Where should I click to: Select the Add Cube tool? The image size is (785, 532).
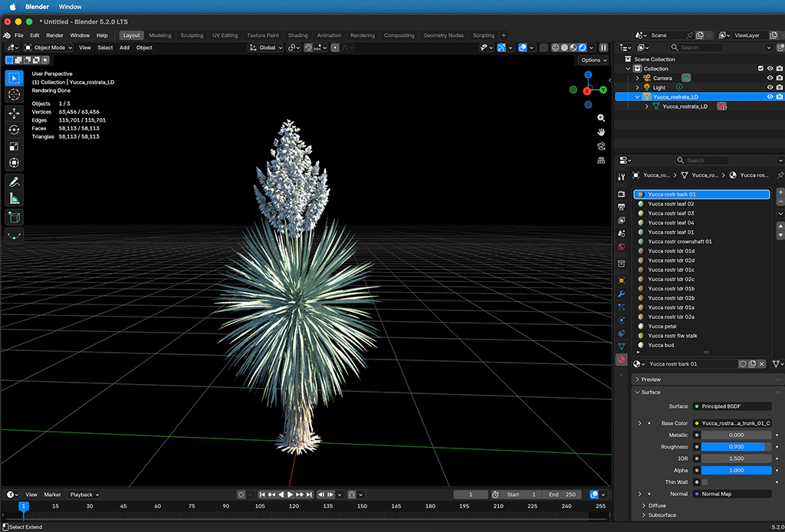[14, 217]
